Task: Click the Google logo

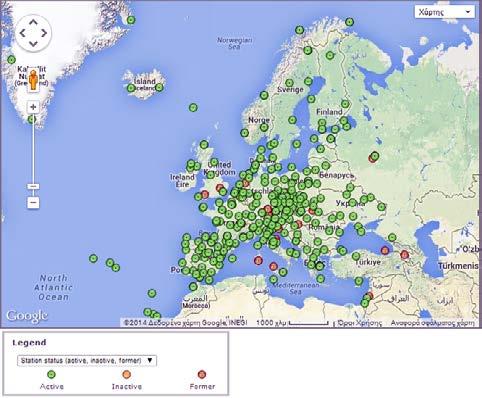Action: click(27, 316)
